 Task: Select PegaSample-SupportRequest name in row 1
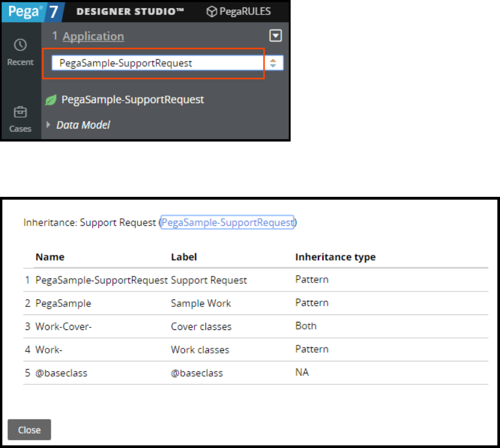(x=101, y=280)
